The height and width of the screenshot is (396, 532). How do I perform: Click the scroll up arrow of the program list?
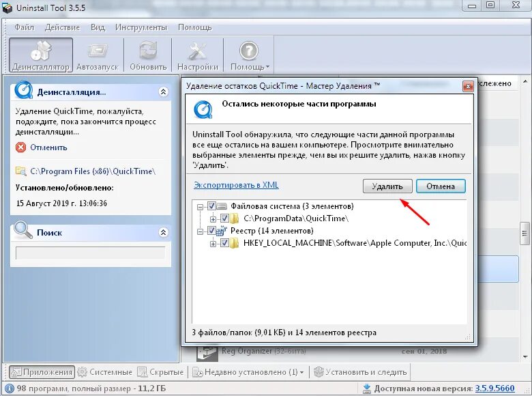(x=525, y=81)
